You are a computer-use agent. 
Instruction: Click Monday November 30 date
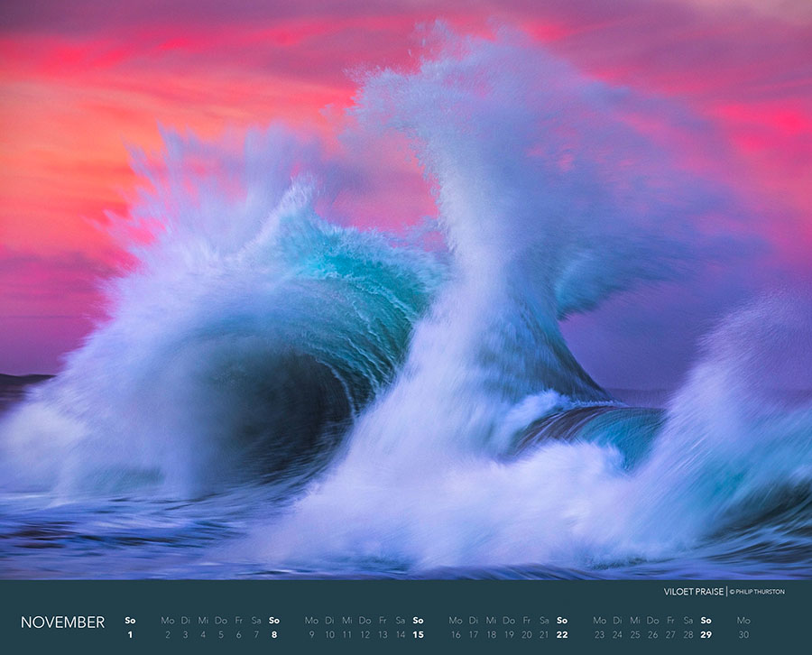coord(743,635)
